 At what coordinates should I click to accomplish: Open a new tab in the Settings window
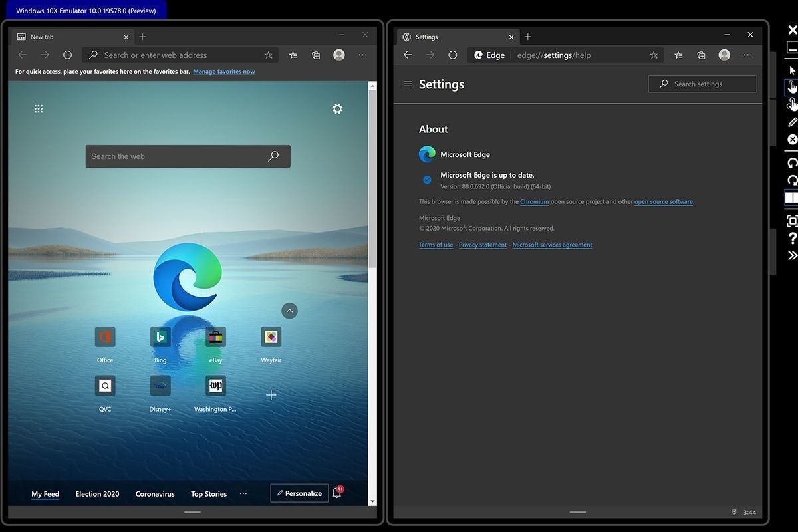tap(528, 37)
